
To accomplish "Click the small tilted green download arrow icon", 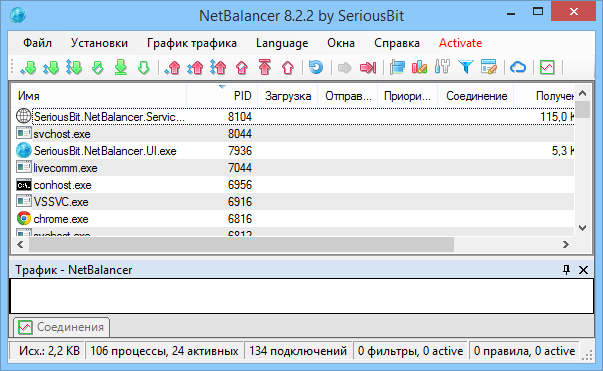I will (98, 67).
